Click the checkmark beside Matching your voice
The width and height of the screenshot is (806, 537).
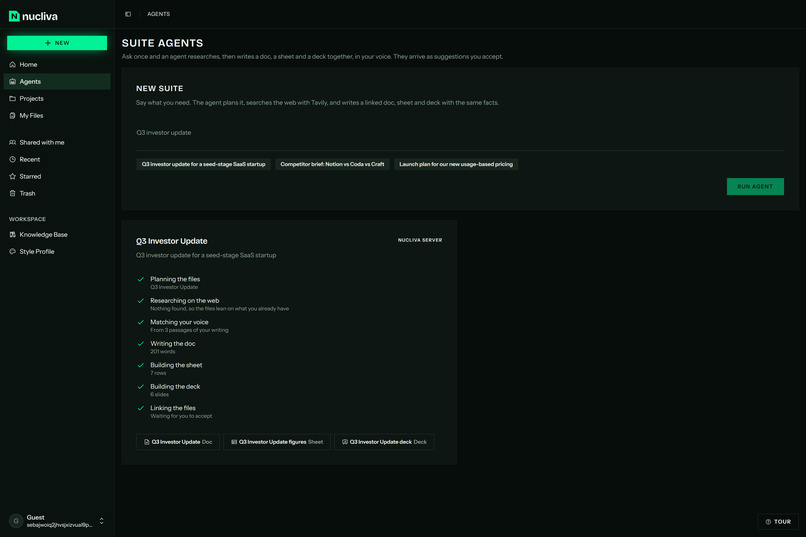(140, 322)
